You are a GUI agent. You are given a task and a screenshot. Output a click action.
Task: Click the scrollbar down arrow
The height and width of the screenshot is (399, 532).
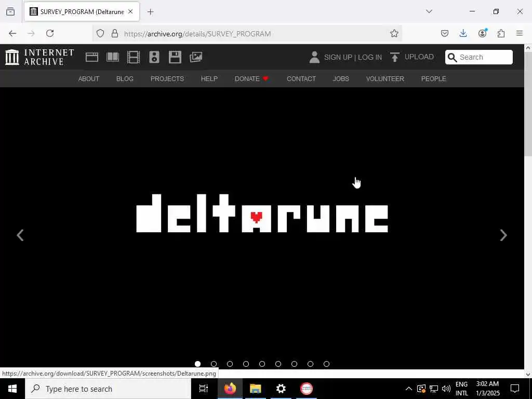click(x=528, y=374)
